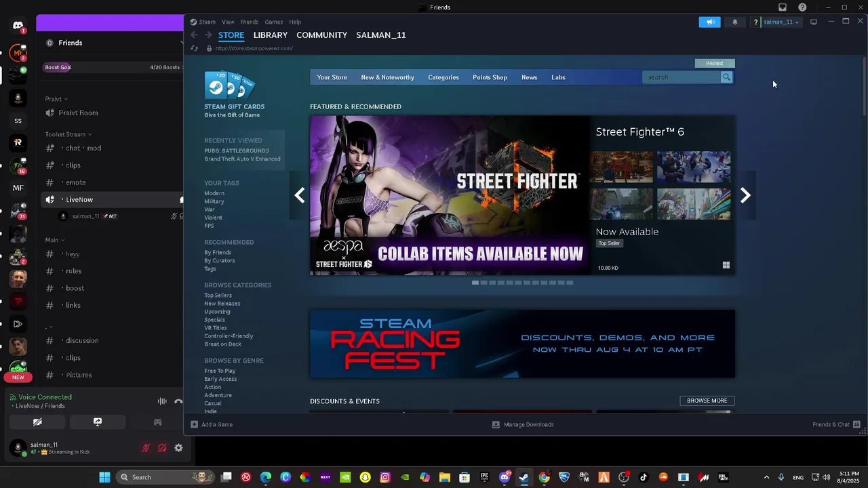Viewport: 868px width, 488px height.
Task: Open the Steam menu in menu bar
Action: [x=207, y=22]
